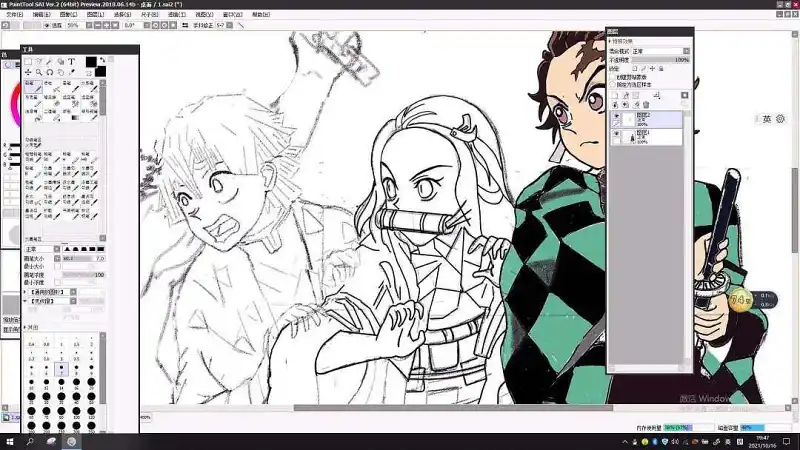
Task: Hide the top layer using its eye icon
Action: tap(616, 116)
